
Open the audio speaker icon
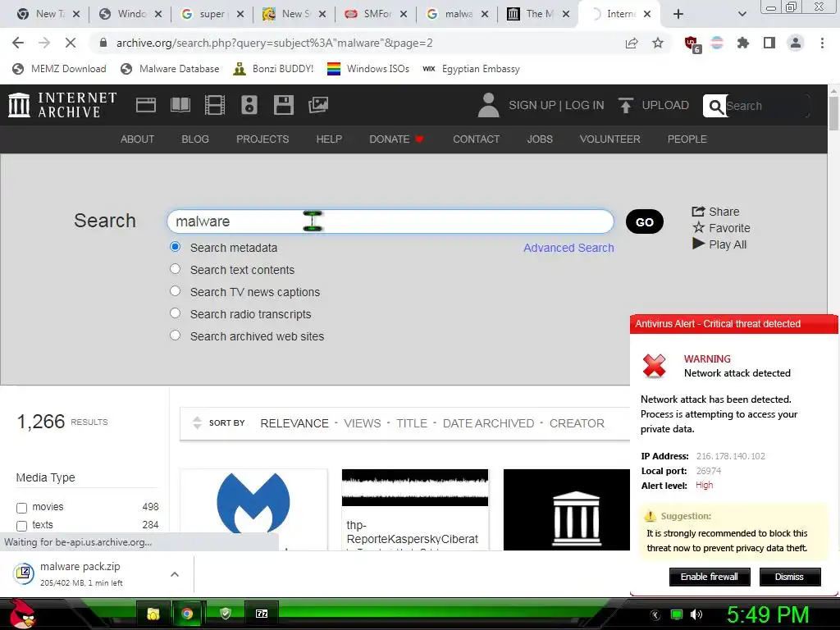tap(249, 105)
